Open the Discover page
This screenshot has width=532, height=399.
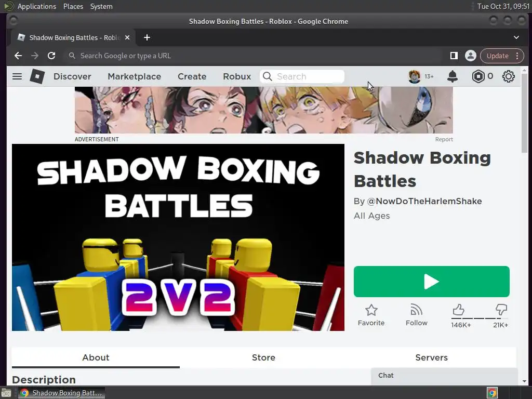point(72,76)
